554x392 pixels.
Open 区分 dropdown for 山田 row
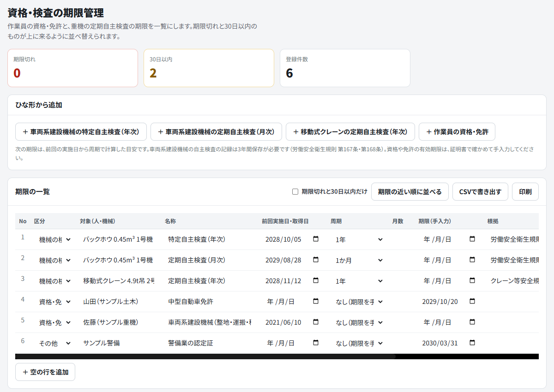pos(55,302)
